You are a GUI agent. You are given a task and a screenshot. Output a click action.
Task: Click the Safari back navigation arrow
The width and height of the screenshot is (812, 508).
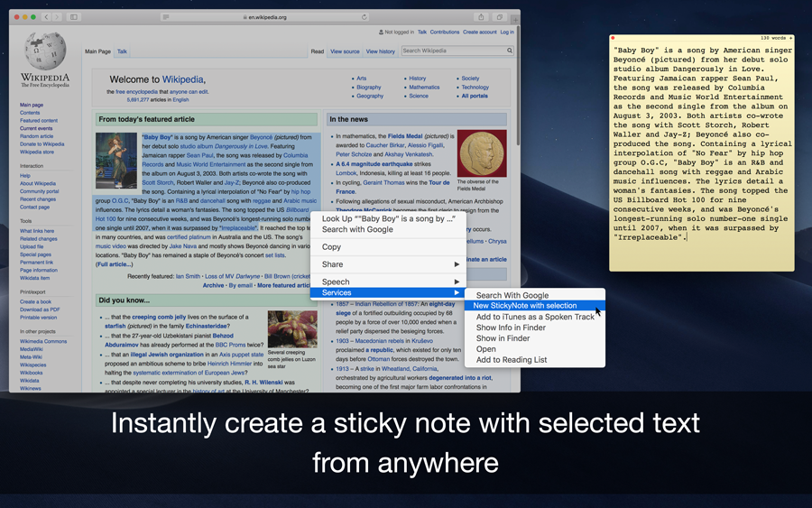[47, 17]
